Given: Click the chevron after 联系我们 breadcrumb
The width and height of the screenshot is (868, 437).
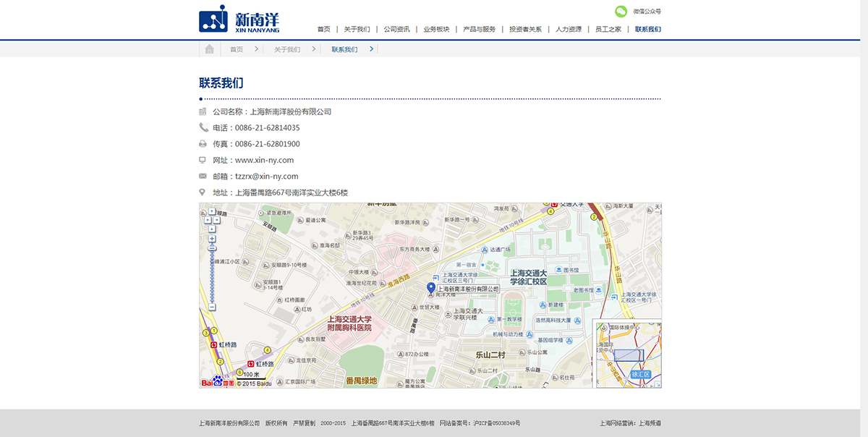Looking at the screenshot, I should pos(372,49).
